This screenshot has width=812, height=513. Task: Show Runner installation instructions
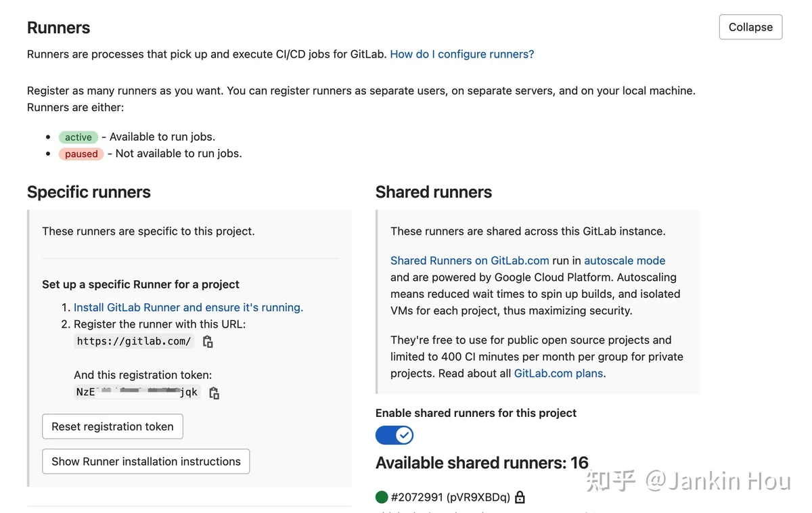[146, 462]
